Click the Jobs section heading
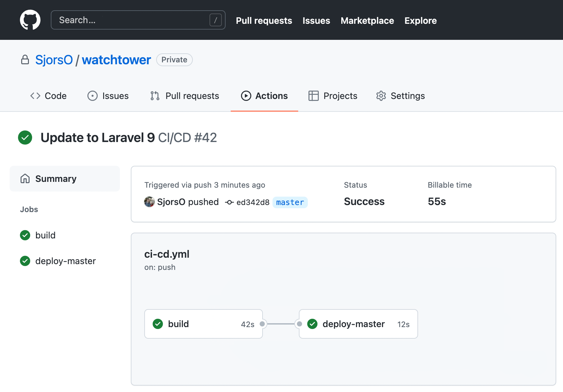 coord(29,209)
